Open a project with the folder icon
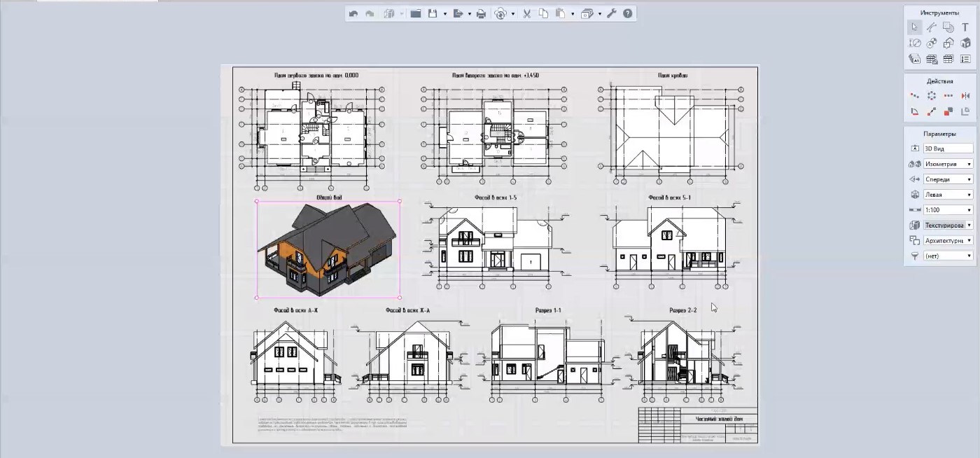Viewport: 980px width, 458px height. (x=416, y=13)
